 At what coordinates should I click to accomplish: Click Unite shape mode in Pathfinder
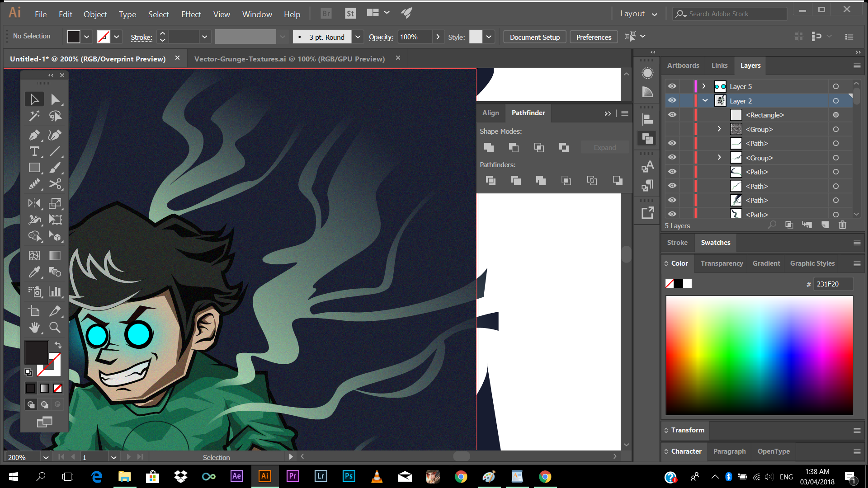point(489,147)
